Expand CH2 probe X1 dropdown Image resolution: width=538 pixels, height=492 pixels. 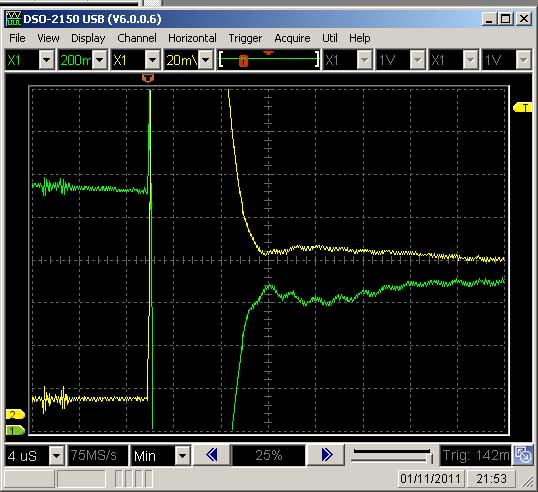[152, 60]
